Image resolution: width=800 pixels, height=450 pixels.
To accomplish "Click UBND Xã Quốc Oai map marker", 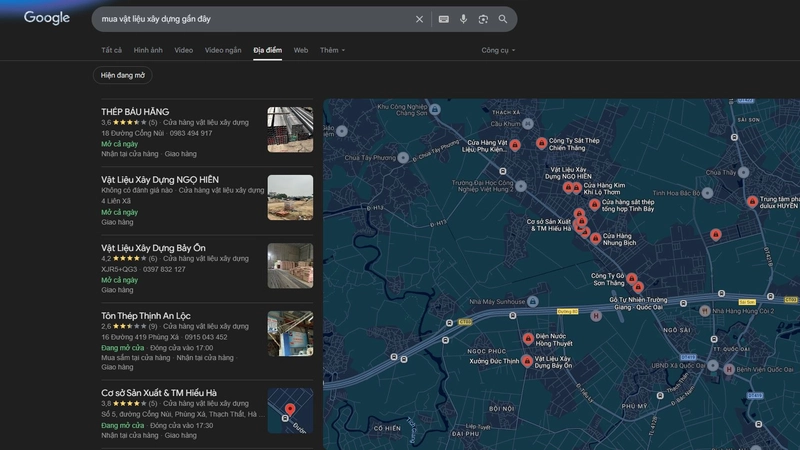I will 713,365.
